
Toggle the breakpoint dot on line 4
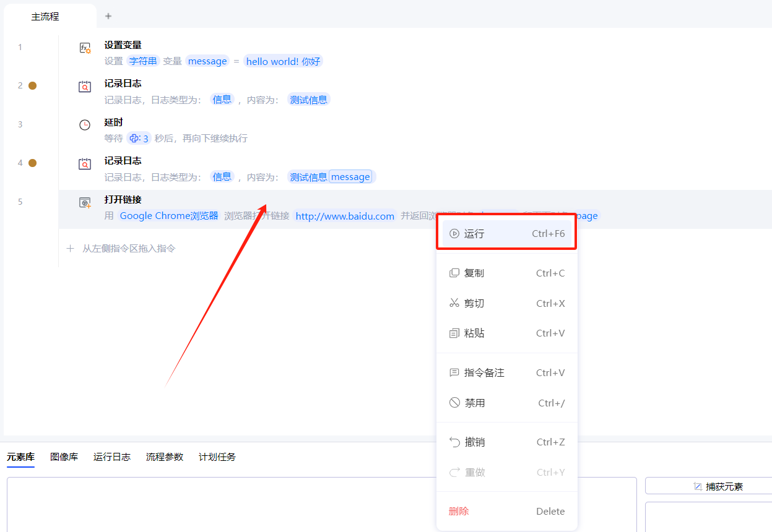click(x=33, y=163)
